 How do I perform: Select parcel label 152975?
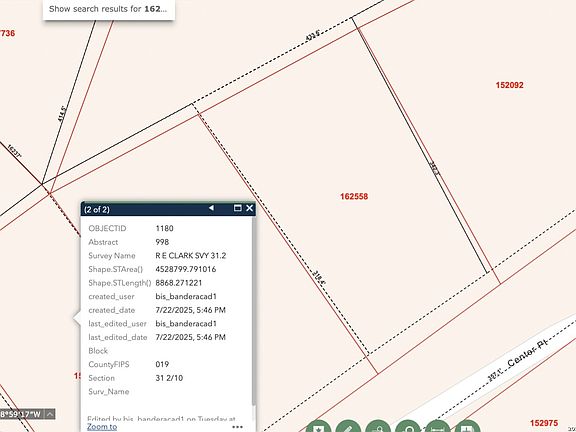(544, 423)
